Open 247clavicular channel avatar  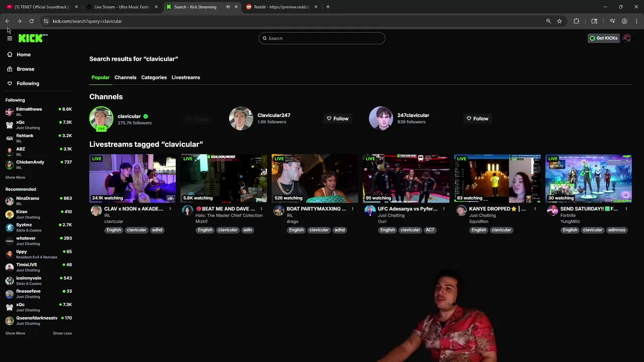coord(381,119)
